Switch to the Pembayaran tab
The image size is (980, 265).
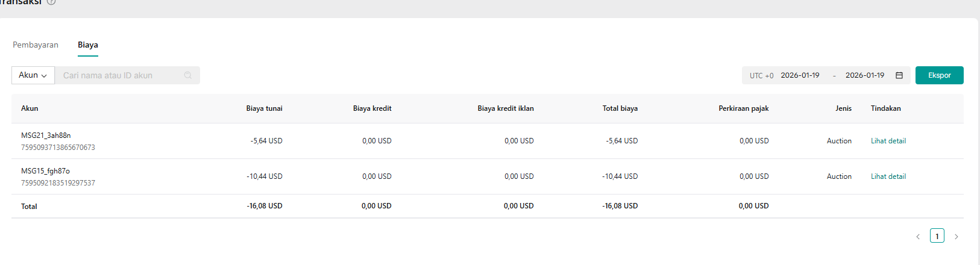(36, 45)
